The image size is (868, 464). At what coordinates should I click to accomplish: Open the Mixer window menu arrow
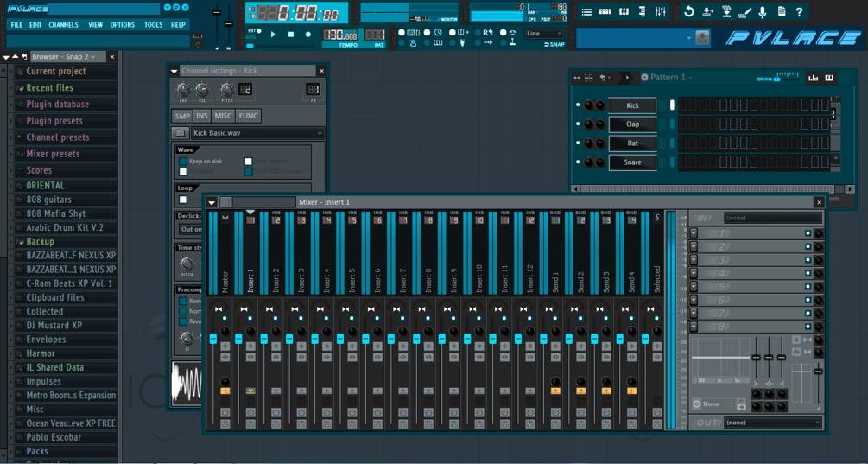(212, 203)
